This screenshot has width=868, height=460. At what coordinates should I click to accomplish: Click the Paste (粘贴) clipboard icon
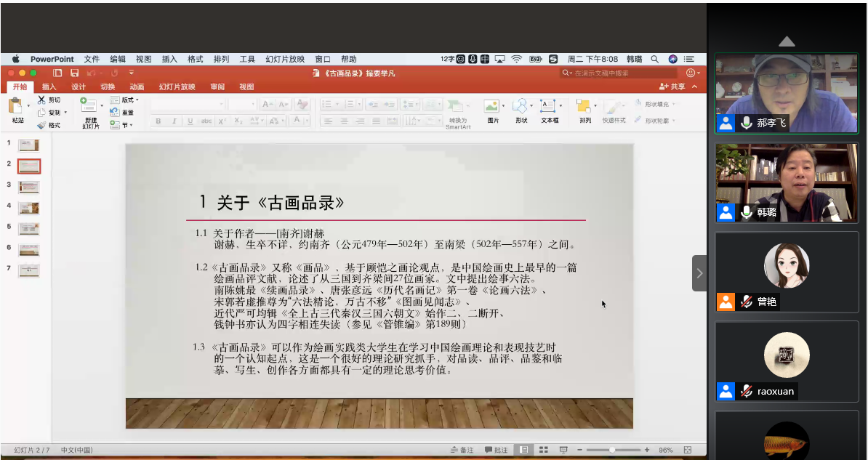coord(17,108)
